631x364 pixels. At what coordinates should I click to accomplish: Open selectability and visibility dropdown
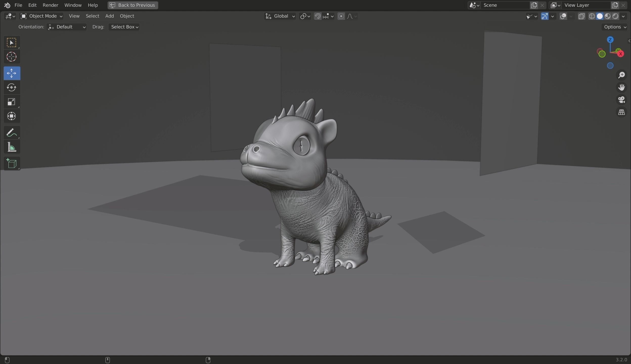pos(532,16)
